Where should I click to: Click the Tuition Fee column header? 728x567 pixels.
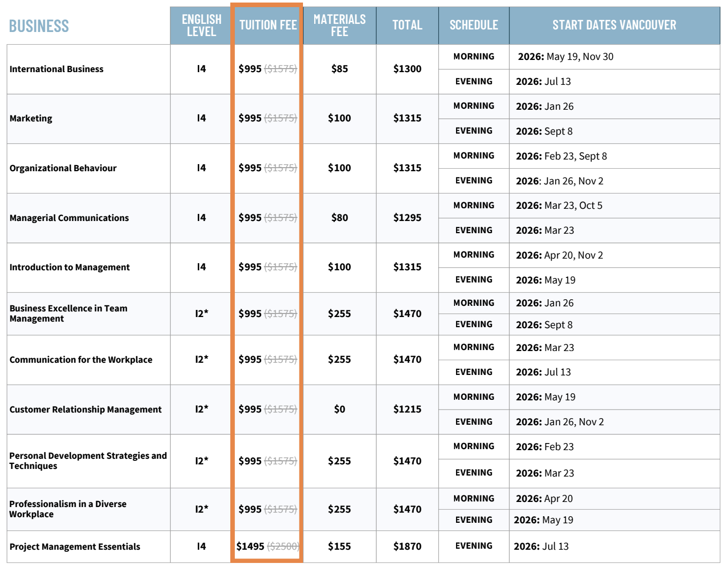coord(267,25)
